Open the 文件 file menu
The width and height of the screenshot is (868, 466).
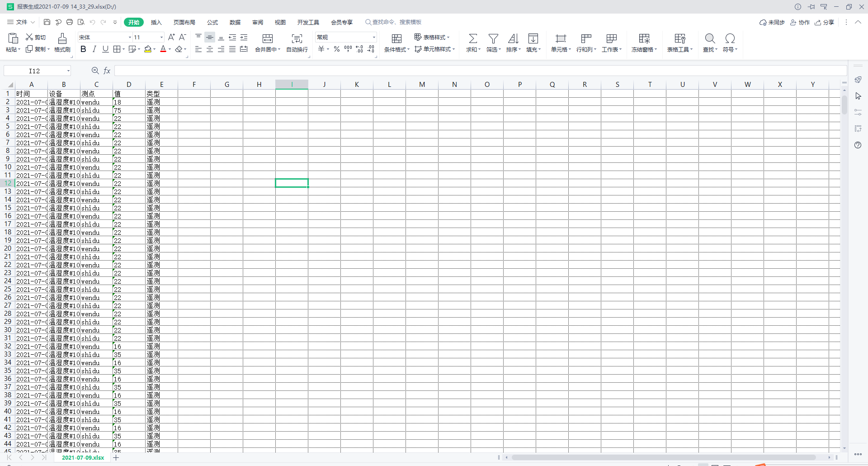(21, 22)
